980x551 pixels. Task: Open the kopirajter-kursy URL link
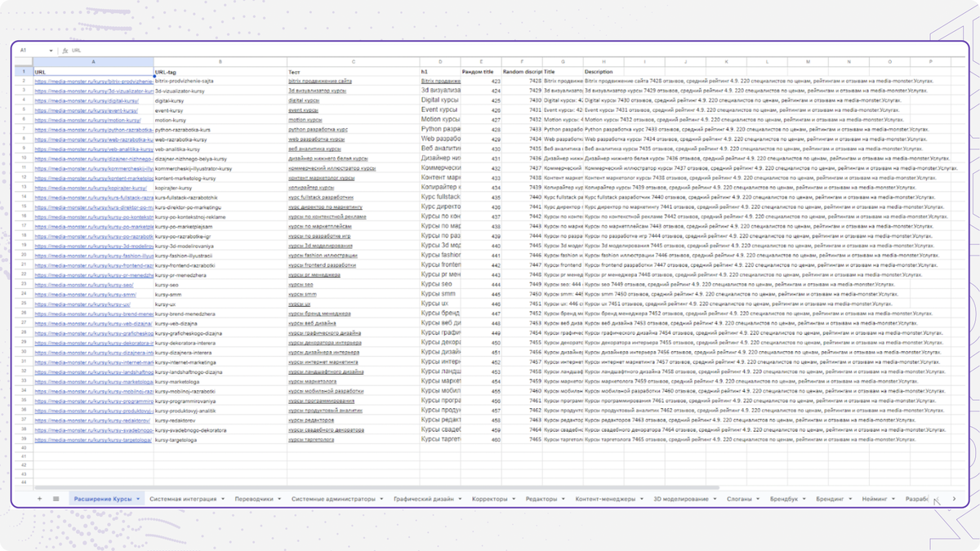point(91,188)
